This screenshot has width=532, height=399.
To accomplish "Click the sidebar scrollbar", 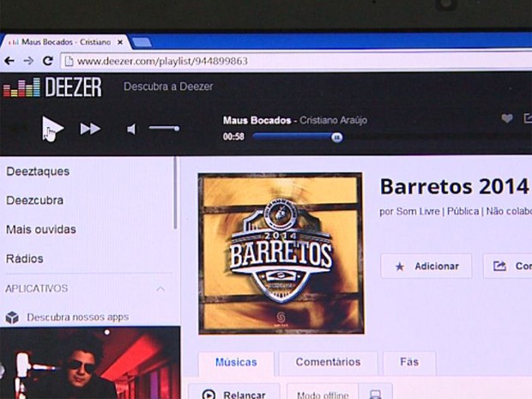I will point(175,193).
